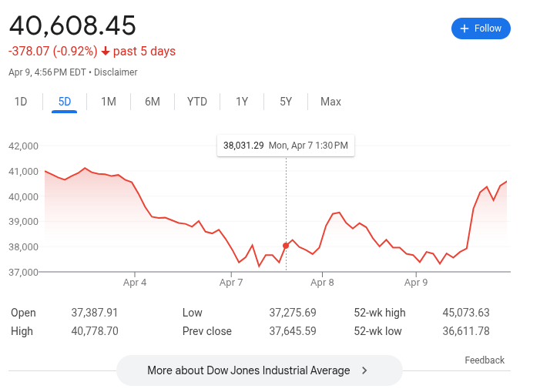
Task: Open More about Dow Jones Industrial Average
Action: click(260, 370)
